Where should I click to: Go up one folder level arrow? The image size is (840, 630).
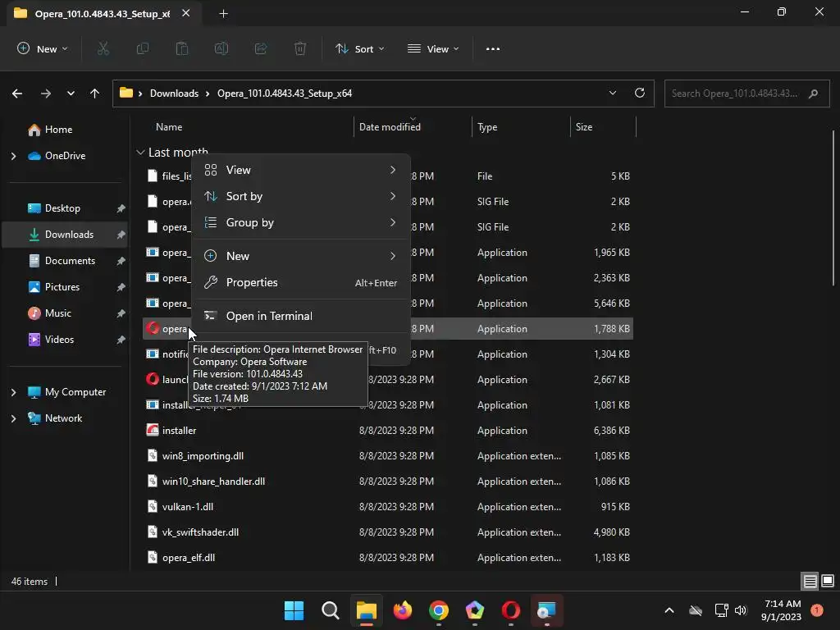[95, 94]
